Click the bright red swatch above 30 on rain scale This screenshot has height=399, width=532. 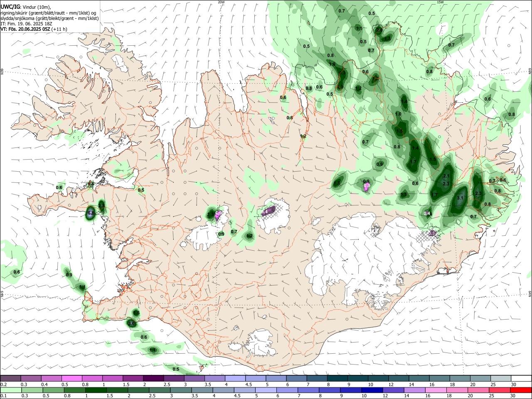[x=521, y=390]
